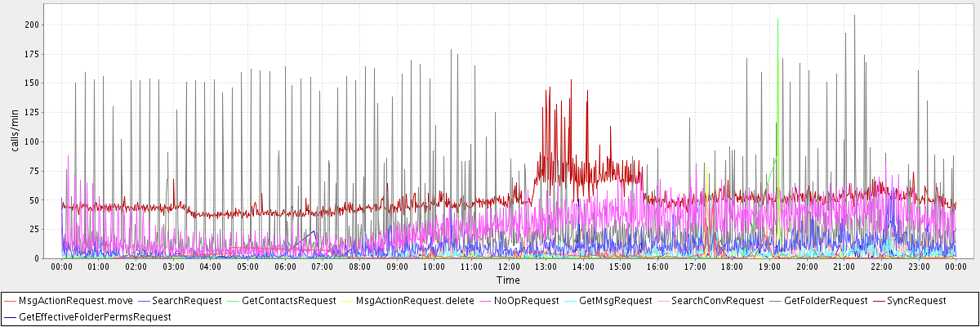This screenshot has height=327, width=980.
Task: Select the SearchRequest legend label
Action: click(187, 301)
